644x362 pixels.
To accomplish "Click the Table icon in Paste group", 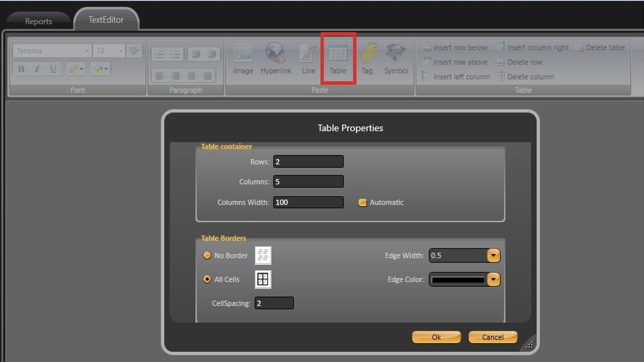I will tap(338, 54).
